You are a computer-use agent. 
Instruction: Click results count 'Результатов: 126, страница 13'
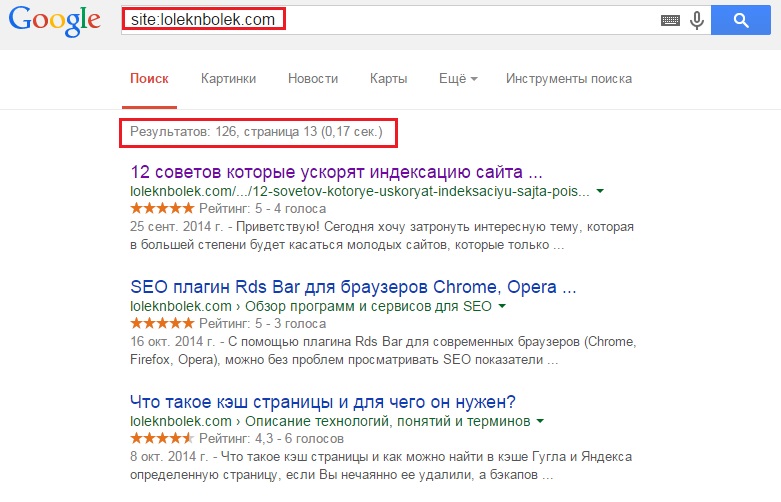256,132
